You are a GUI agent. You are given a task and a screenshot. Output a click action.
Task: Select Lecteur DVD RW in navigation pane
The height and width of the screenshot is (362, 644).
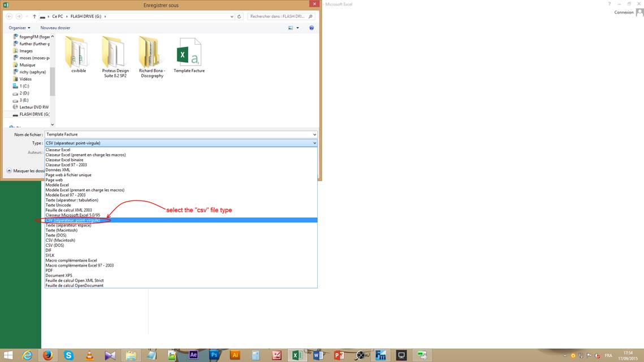[34, 107]
